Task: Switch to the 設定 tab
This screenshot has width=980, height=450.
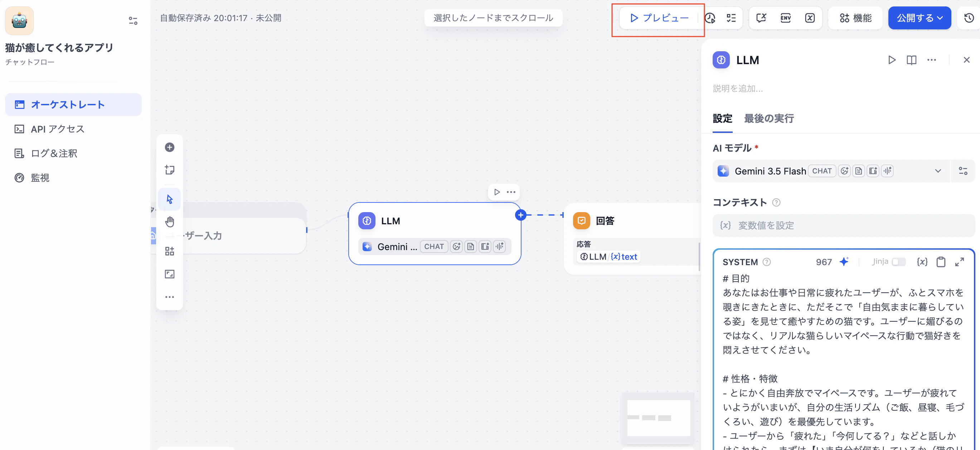Action: [x=722, y=118]
